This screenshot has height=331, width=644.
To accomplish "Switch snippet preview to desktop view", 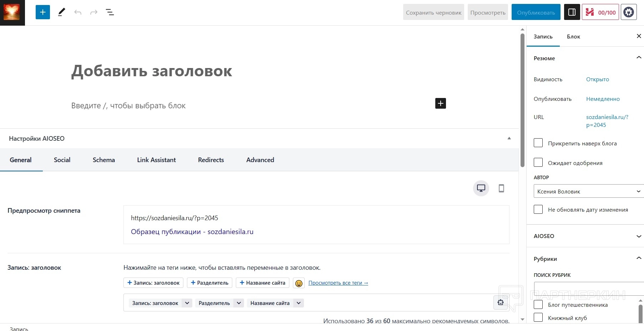I will 481,188.
